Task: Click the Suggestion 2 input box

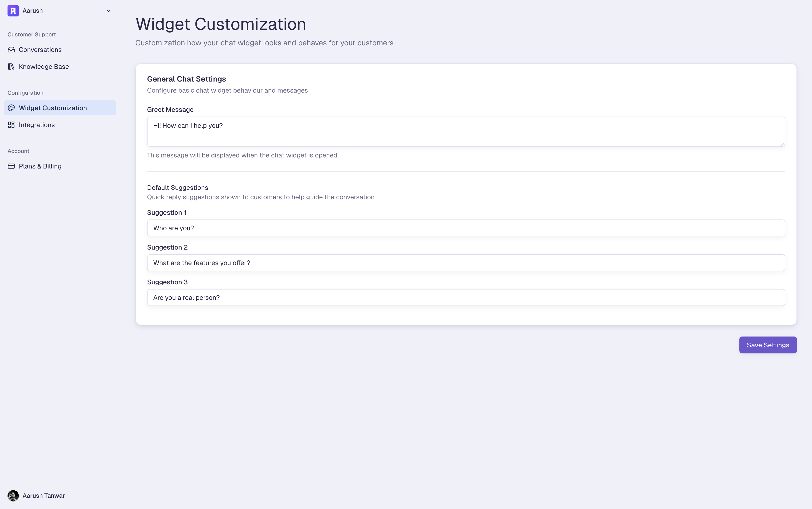Action: point(466,263)
